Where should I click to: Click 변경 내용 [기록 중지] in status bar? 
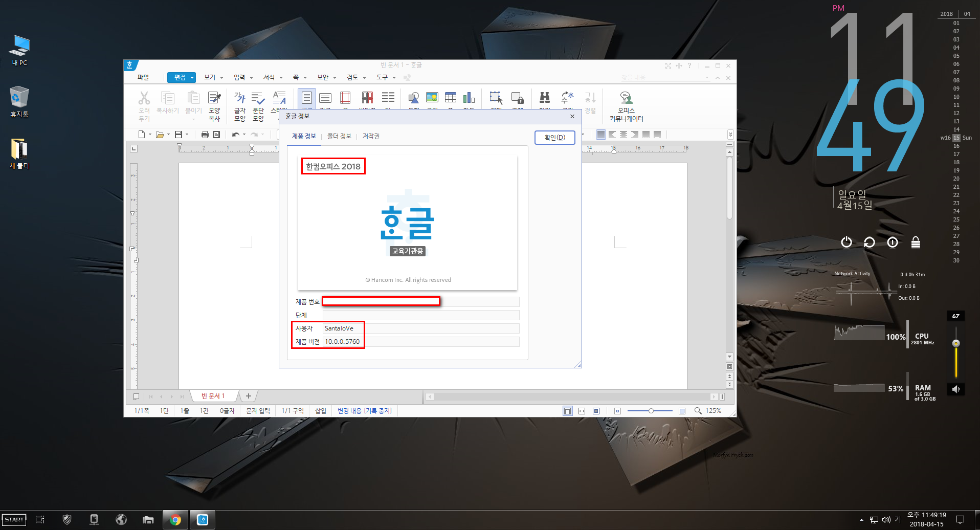pyautogui.click(x=365, y=411)
